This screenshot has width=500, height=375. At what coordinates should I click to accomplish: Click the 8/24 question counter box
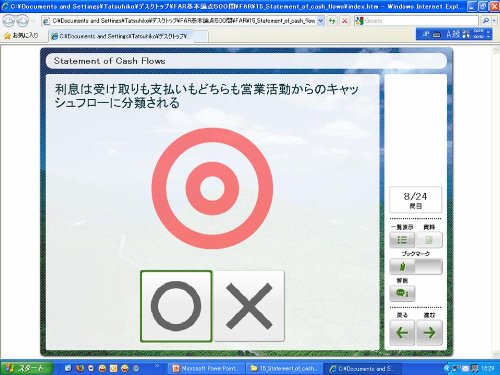415,200
